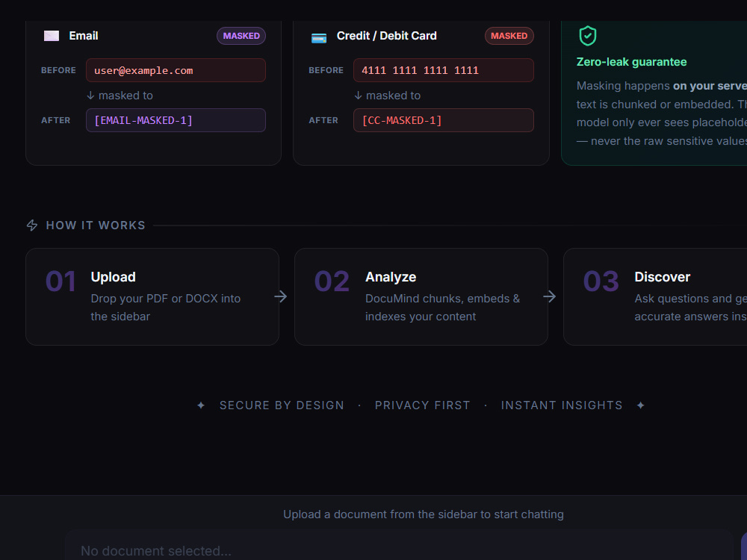Click the Drop your PDF or DOCX description

coord(165,307)
